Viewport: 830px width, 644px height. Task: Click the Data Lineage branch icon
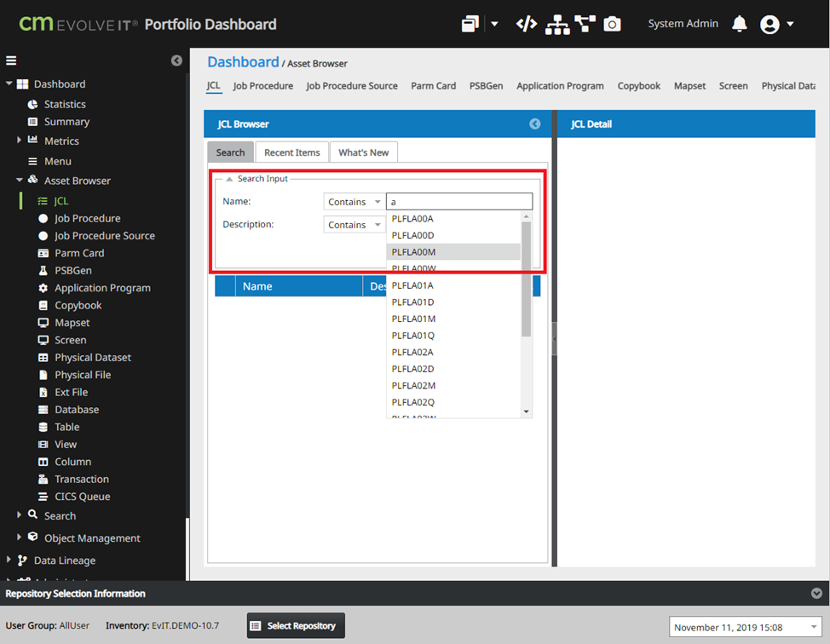coord(22,561)
